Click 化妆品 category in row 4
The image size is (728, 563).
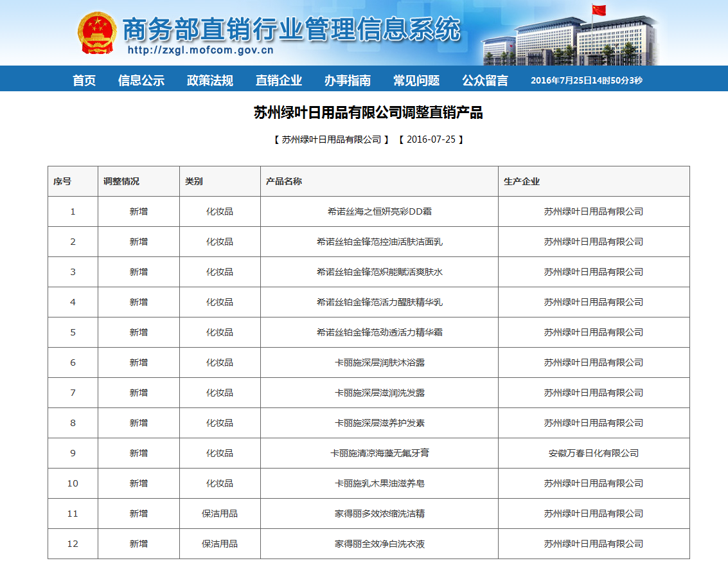point(220,302)
